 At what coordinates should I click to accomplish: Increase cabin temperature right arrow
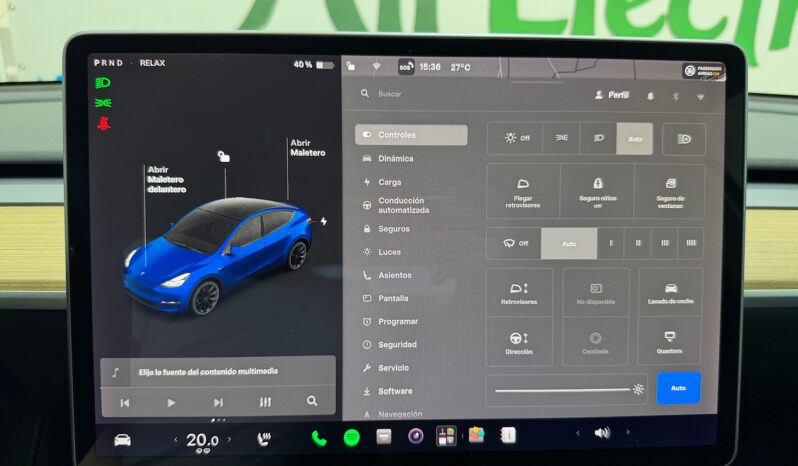(x=230, y=439)
